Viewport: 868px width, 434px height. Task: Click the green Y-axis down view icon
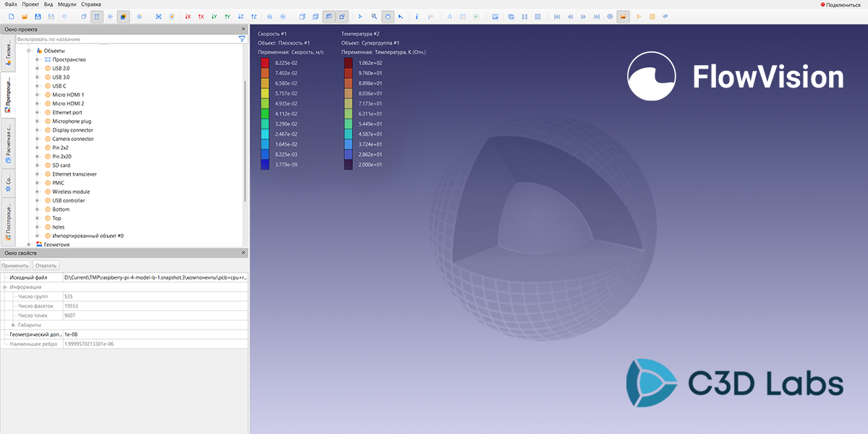214,16
